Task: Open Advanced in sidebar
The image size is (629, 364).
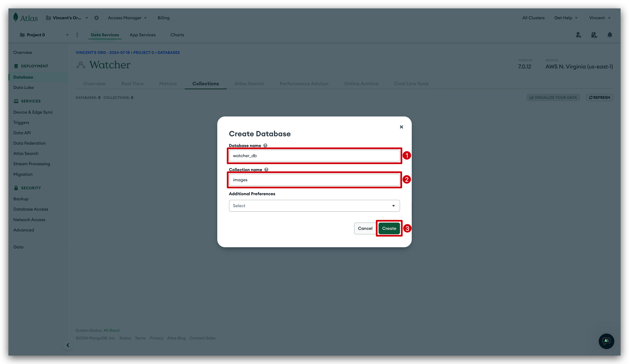Action: (x=24, y=230)
